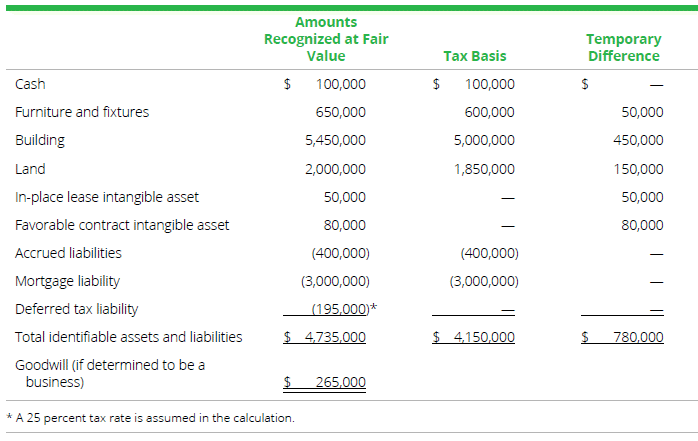Click the 'Favorable contract intangible asset' label
Image resolution: width=698 pixels, height=441 pixels.
122,225
